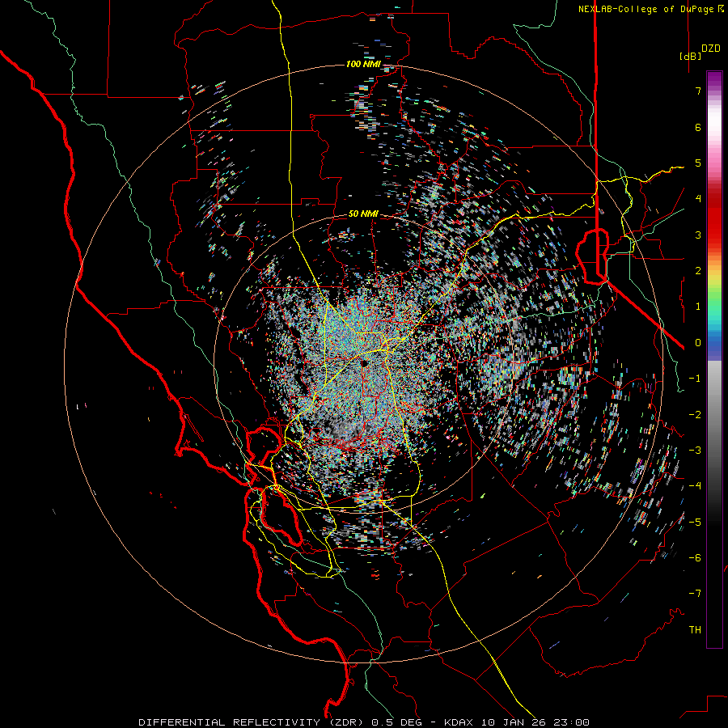This screenshot has height=728, width=728.
Task: Click the -6 value on color scale
Action: tap(695, 557)
